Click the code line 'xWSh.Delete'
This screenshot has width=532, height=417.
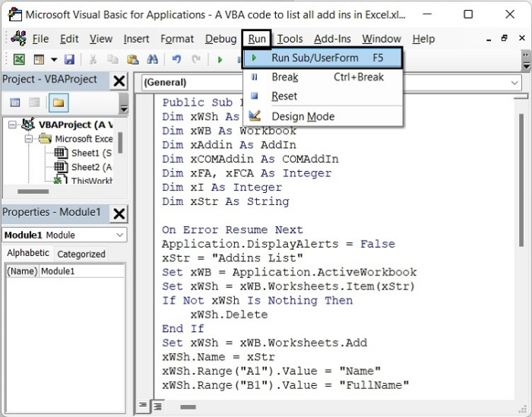[x=229, y=315]
